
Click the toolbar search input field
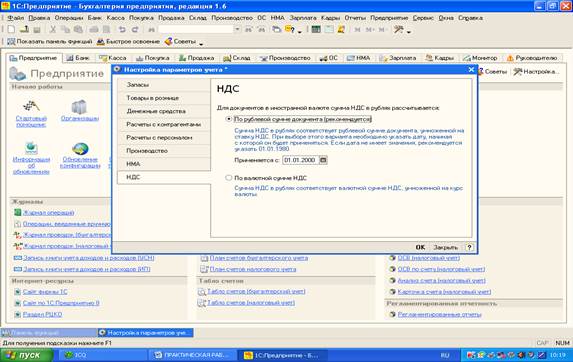(x=196, y=30)
